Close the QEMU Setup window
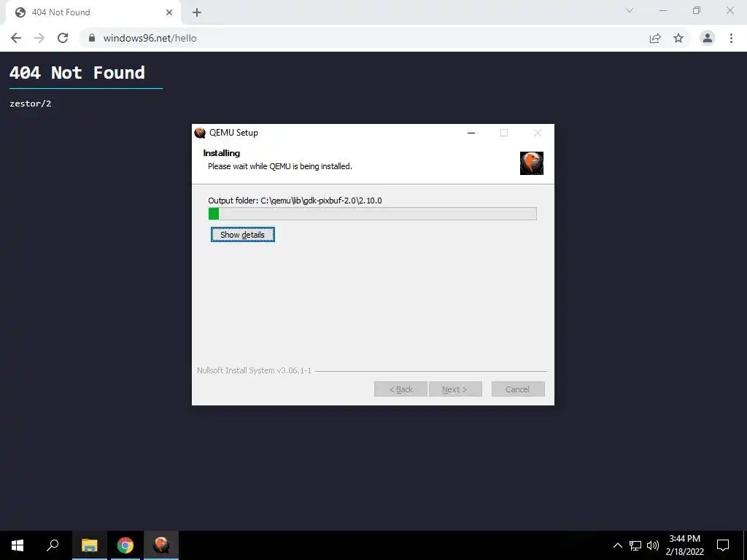 tap(538, 133)
